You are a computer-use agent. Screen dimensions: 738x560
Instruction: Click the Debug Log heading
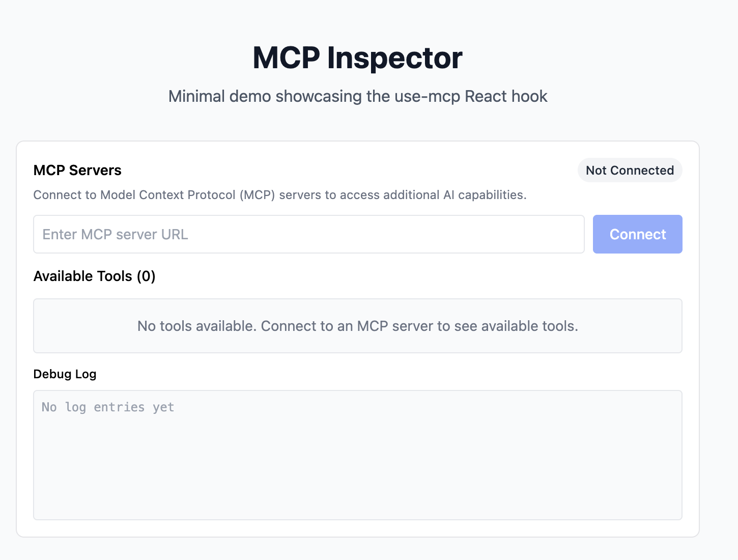(65, 374)
